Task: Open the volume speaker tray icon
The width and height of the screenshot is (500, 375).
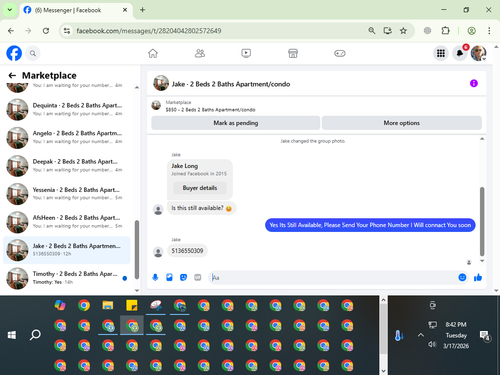Action: click(x=432, y=344)
